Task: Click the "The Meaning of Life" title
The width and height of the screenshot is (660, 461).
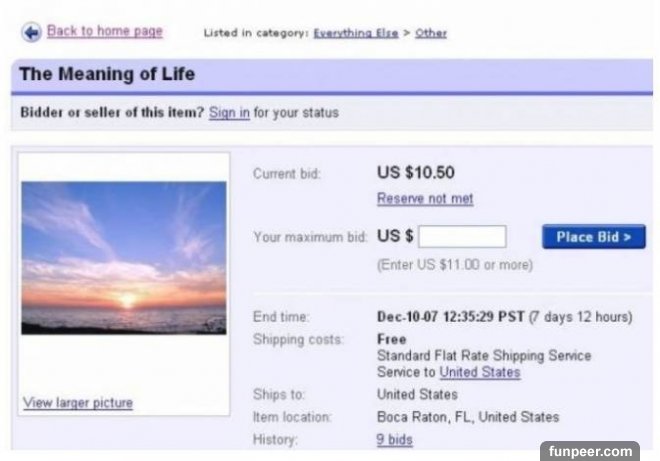Action: [107, 74]
